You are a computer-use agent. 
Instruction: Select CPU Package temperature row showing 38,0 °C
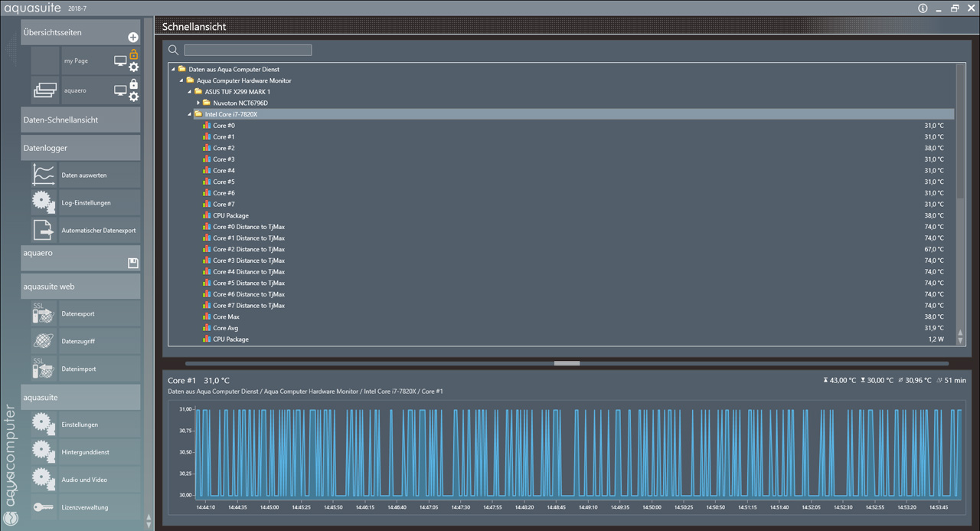point(573,215)
